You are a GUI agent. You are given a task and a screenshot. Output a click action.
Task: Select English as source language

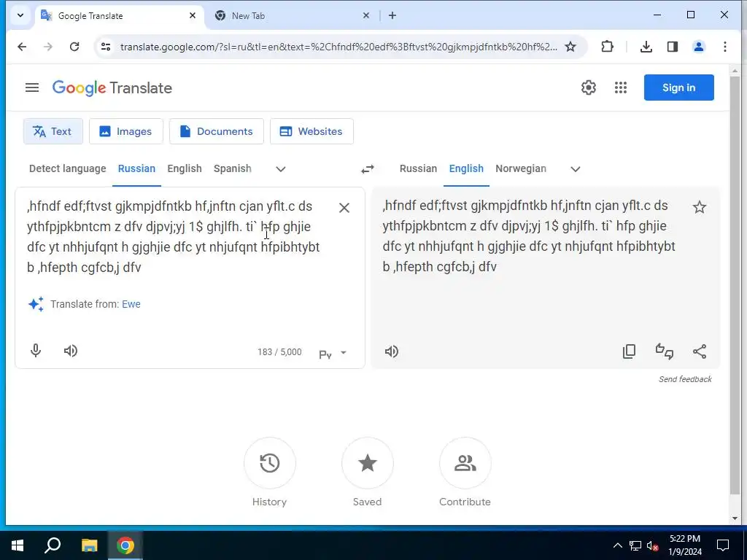pyautogui.click(x=185, y=168)
